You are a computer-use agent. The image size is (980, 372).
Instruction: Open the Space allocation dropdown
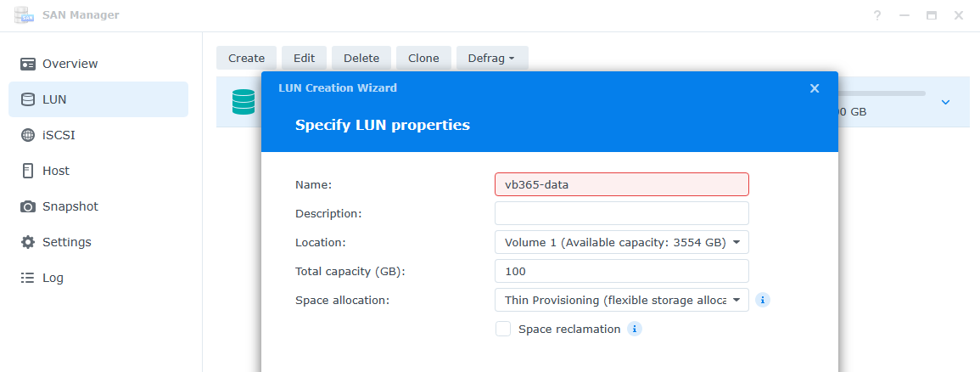[621, 300]
